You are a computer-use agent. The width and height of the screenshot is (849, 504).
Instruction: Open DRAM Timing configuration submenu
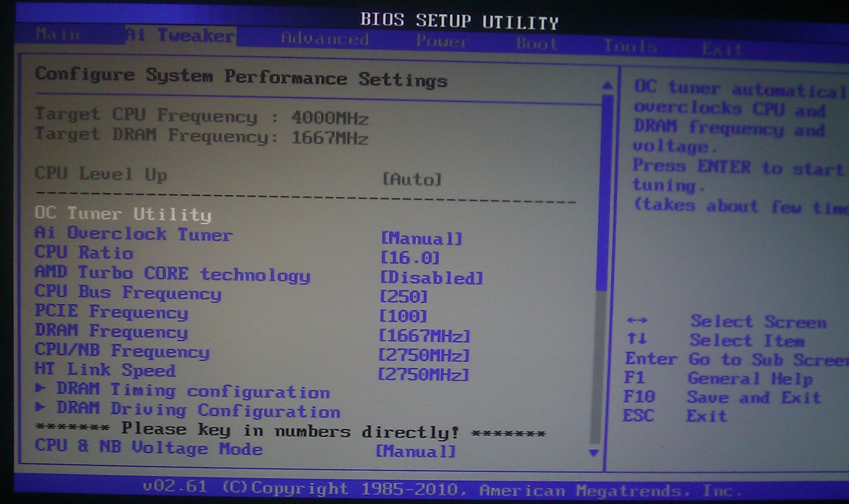(193, 390)
